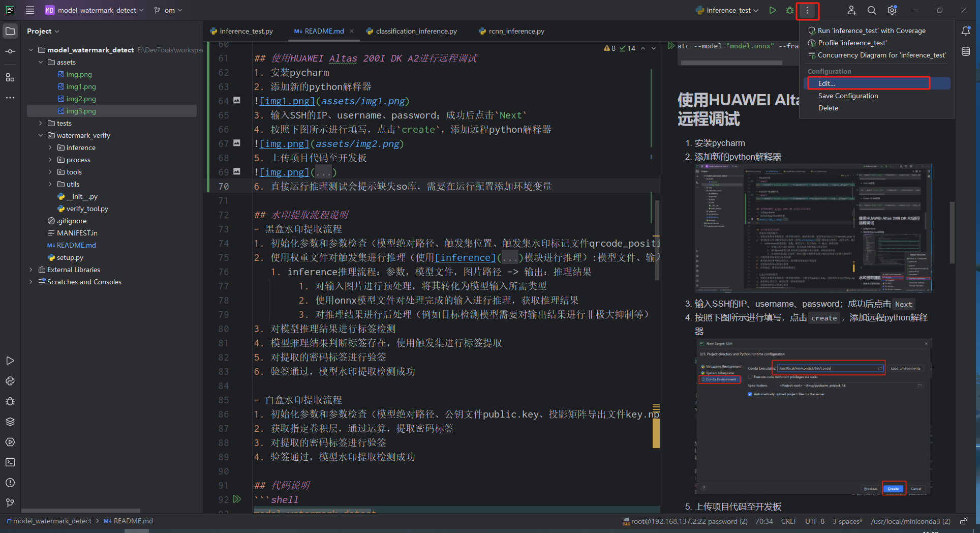The width and height of the screenshot is (980, 533).
Task: Open the main hamburger menu
Action: (30, 10)
